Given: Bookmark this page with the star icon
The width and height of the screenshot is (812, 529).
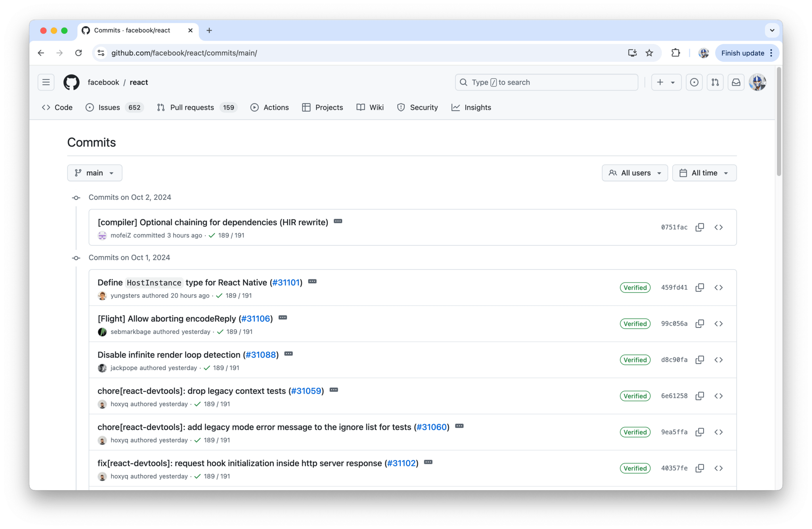Looking at the screenshot, I should 650,53.
